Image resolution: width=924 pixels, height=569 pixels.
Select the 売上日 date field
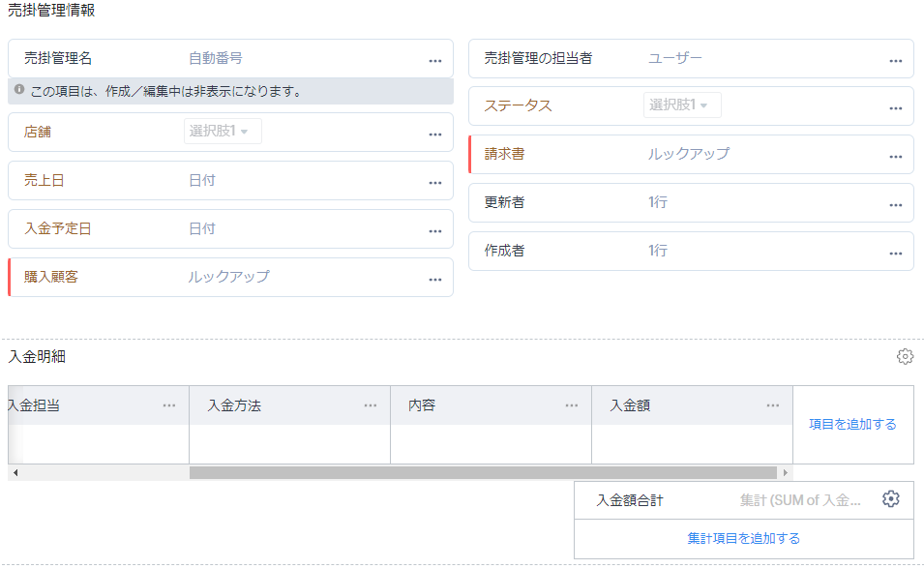tap(230, 180)
